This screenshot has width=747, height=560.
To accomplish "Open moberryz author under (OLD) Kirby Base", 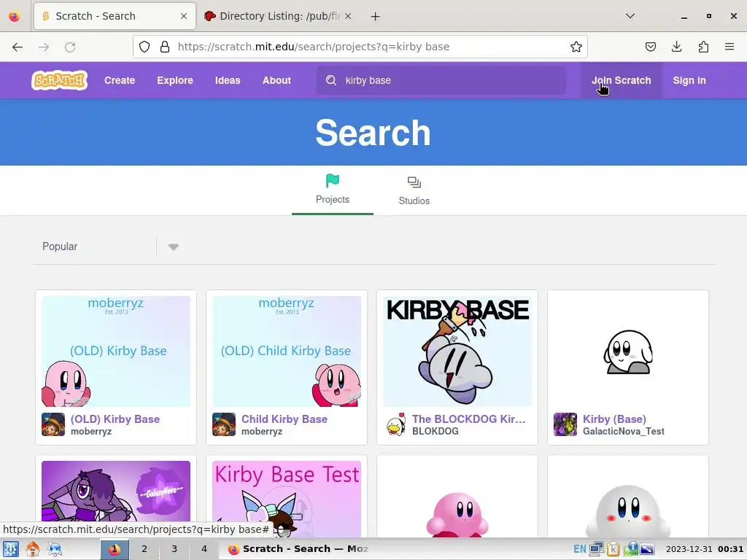I will click(91, 432).
